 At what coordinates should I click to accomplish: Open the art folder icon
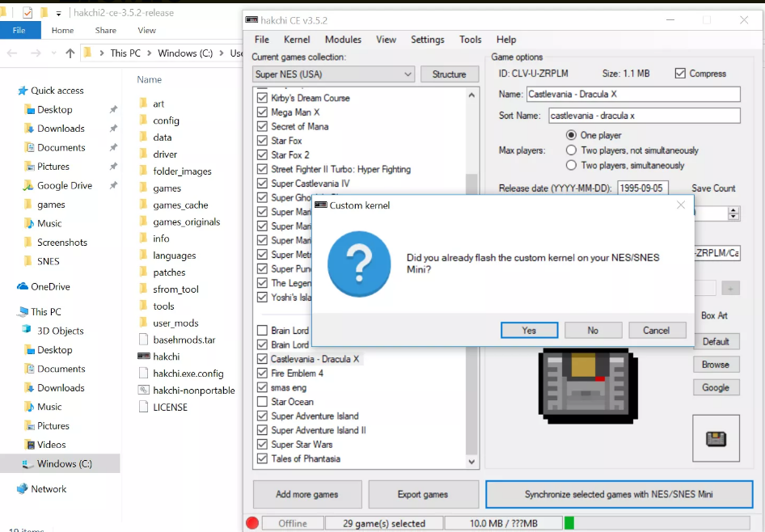(x=143, y=103)
